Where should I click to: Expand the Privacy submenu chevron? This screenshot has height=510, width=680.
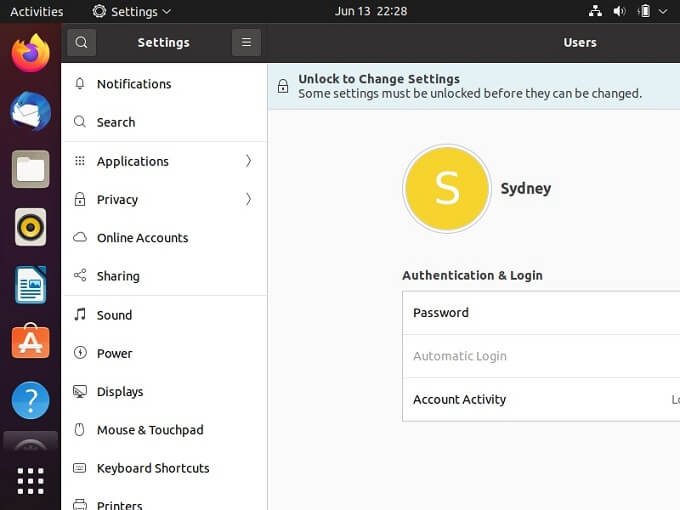[x=248, y=199]
